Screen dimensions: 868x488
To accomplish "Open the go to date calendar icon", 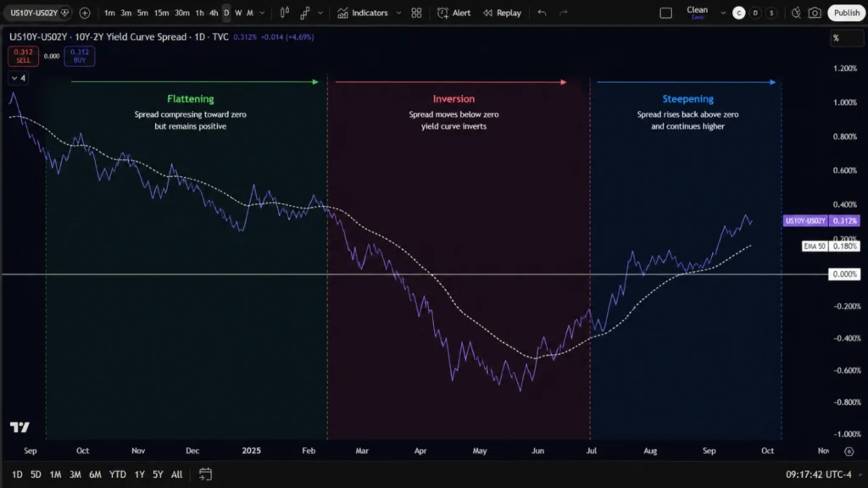I will point(205,474).
